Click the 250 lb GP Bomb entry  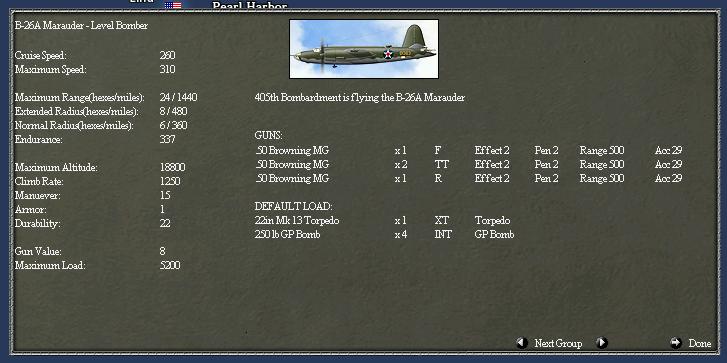pos(287,235)
